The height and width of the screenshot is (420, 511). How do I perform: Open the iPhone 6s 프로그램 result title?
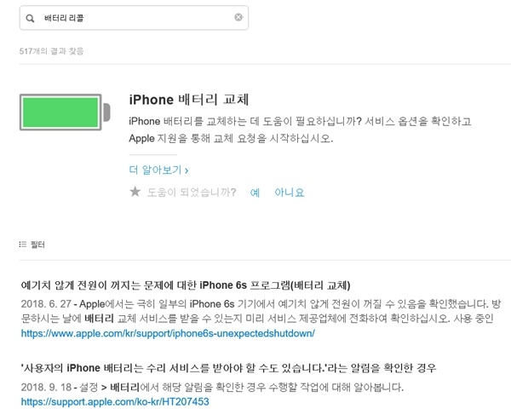click(x=186, y=285)
